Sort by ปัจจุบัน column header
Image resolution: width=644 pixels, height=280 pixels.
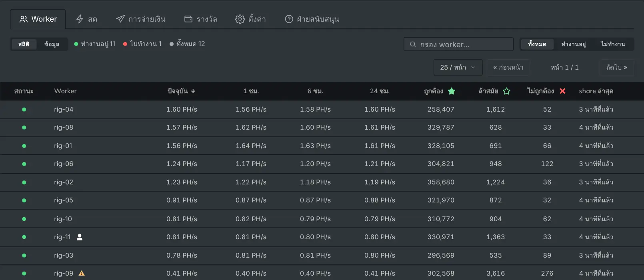[x=182, y=91]
